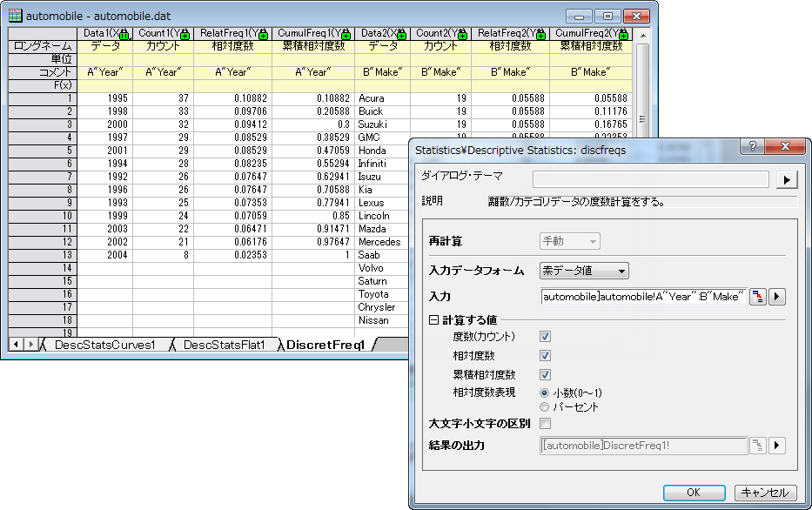Click the Lincoln cell
Viewport: 812px width, 510px height.
(382, 216)
